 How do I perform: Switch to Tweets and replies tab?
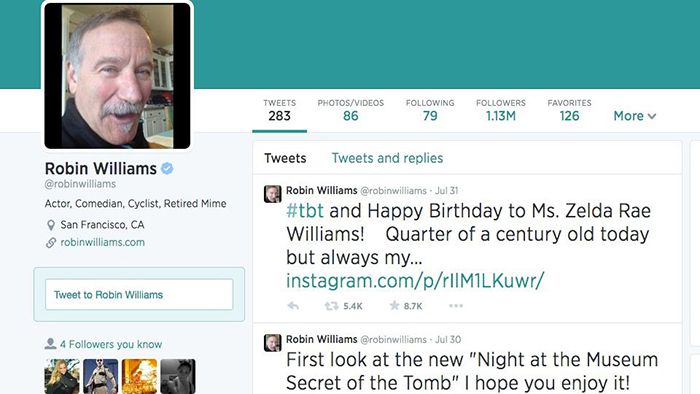pyautogui.click(x=387, y=158)
